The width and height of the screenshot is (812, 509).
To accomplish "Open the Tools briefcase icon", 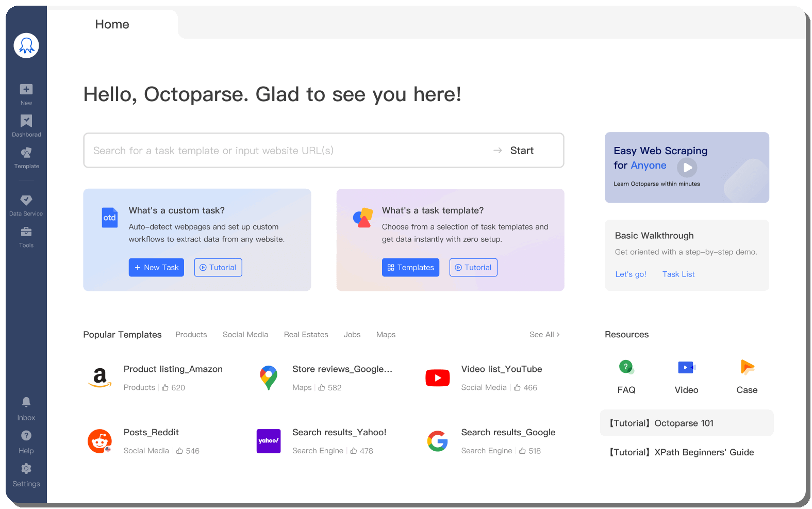I will pos(26,232).
